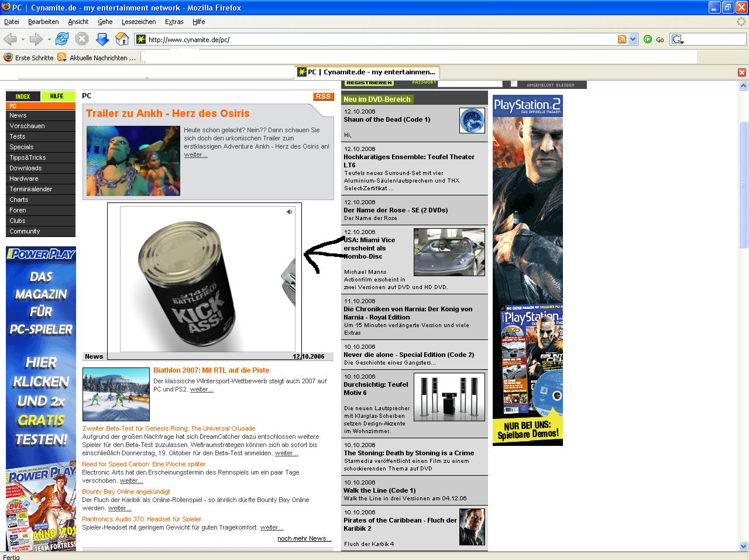Open the search engine selector dropdown
Image resolution: width=749 pixels, height=560 pixels.
click(x=679, y=39)
